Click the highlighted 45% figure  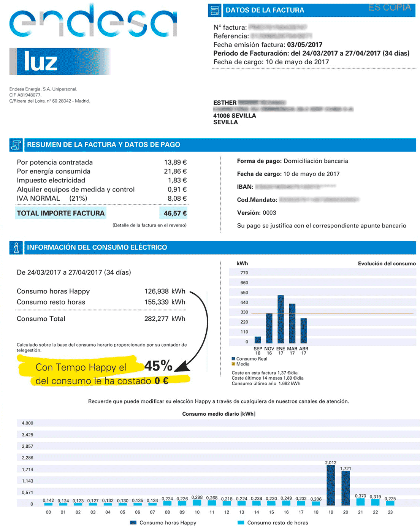point(158,366)
